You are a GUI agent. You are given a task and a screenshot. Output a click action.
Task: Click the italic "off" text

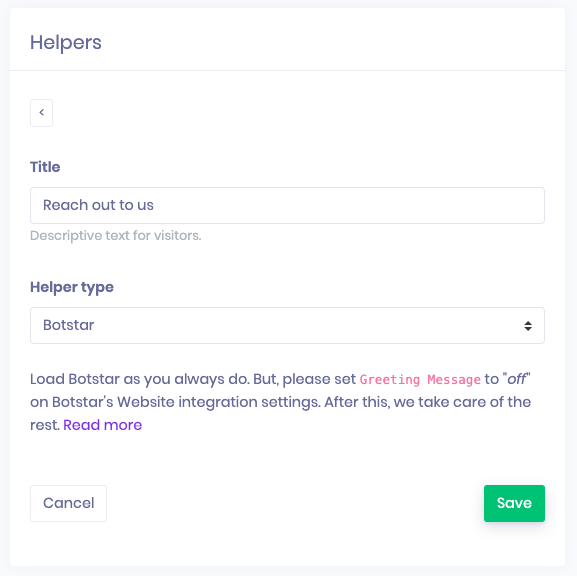coord(516,379)
